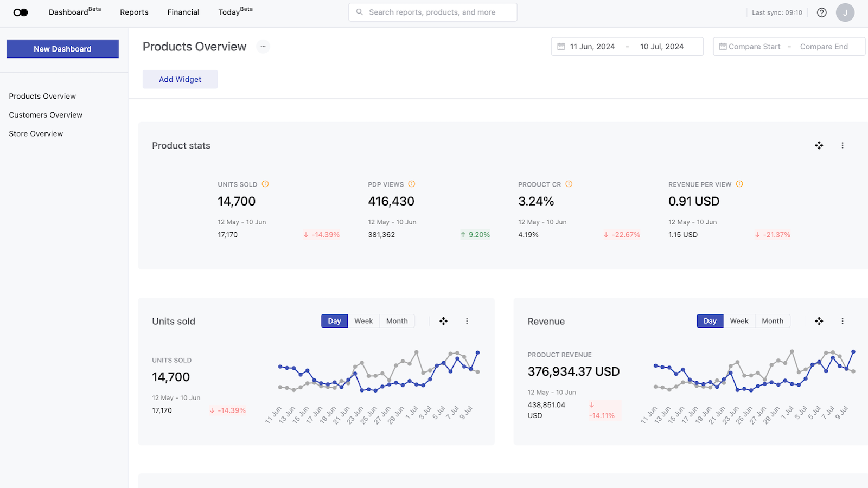Viewport: 868px width, 488px height.
Task: Click the Units Sold info icon
Action: [265, 184]
